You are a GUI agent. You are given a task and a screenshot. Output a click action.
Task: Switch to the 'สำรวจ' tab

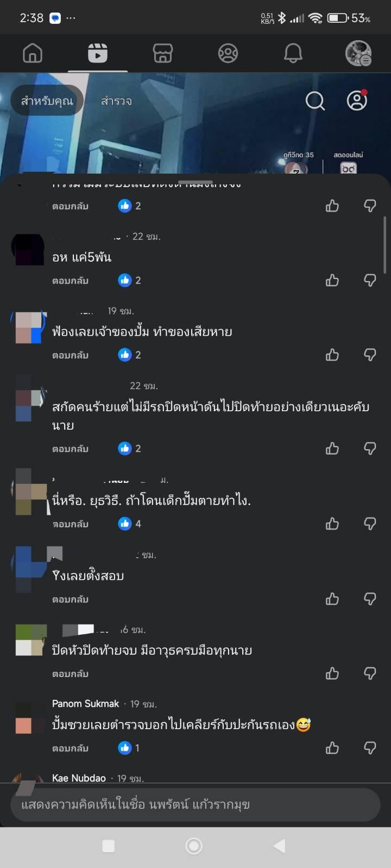pyautogui.click(x=116, y=101)
